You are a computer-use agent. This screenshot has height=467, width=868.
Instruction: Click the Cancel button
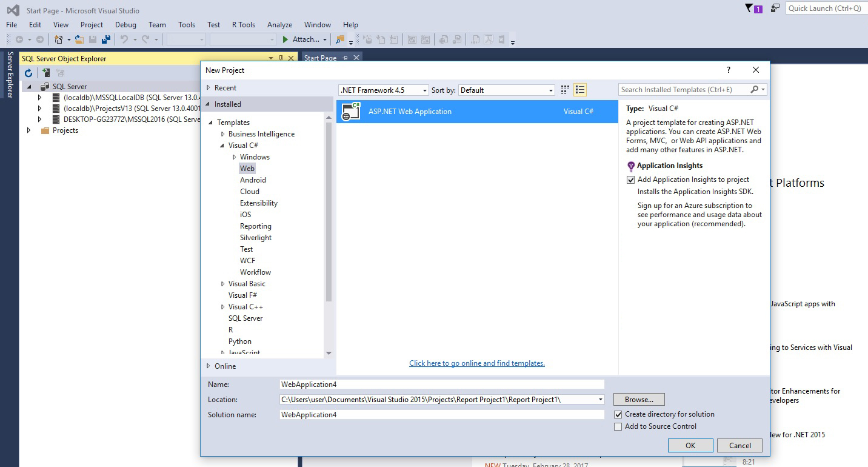point(739,445)
